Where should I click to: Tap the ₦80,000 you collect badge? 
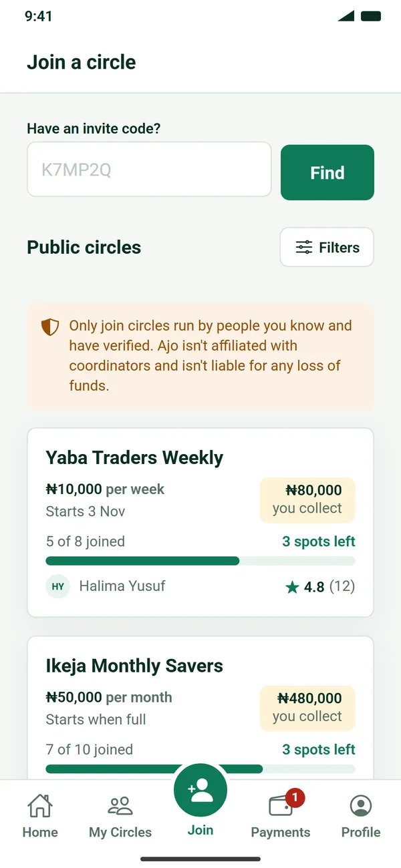click(x=307, y=499)
